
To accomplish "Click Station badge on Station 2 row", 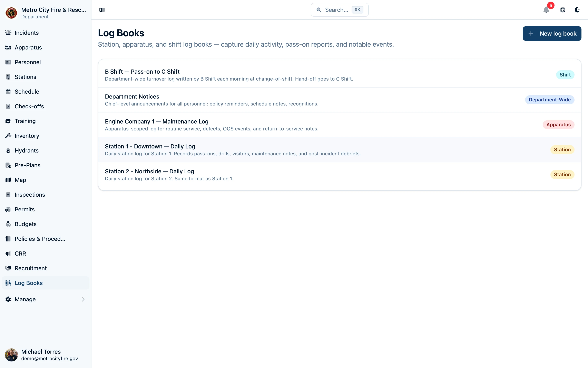I will click(x=562, y=175).
